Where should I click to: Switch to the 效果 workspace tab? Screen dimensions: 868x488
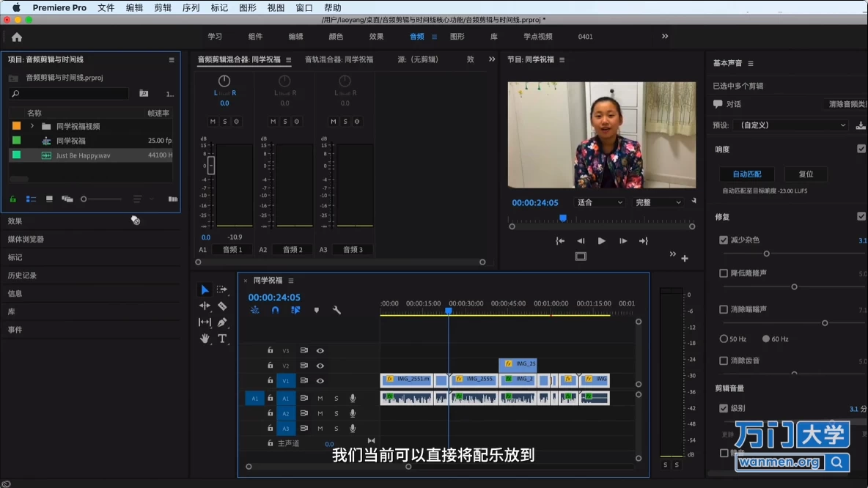click(376, 37)
